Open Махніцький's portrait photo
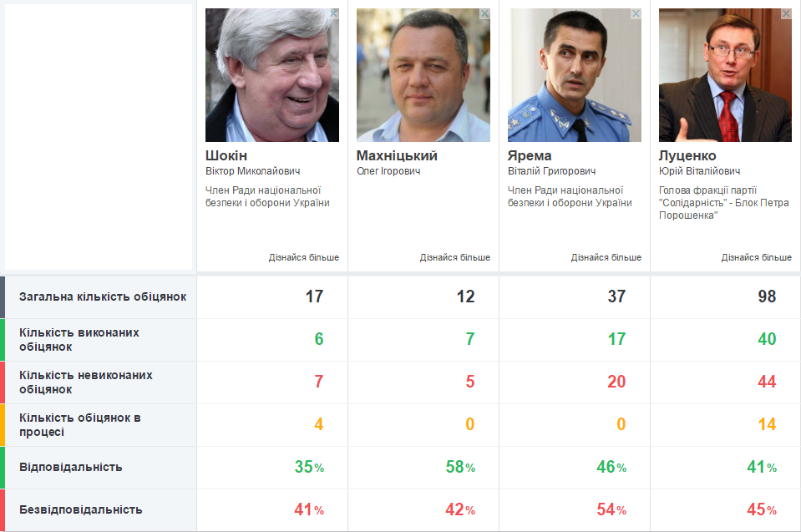 pos(423,75)
